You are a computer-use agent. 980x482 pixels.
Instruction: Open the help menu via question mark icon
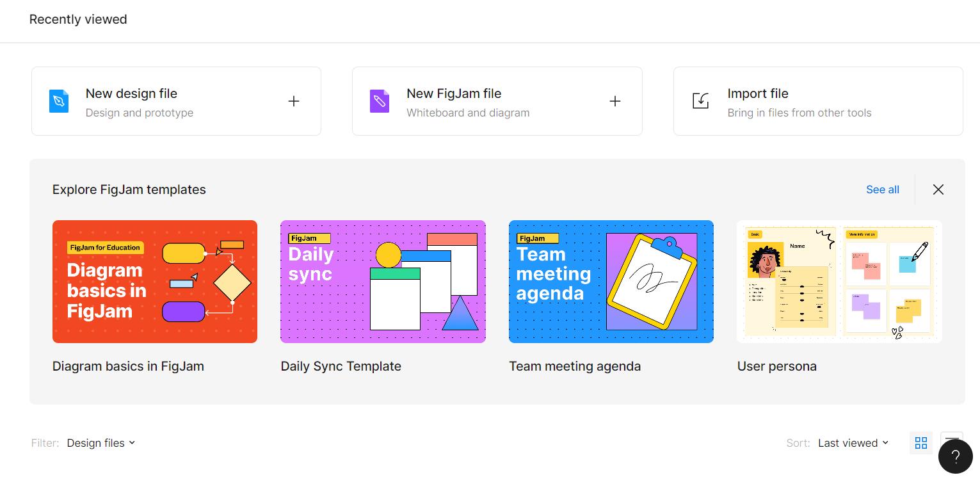[x=956, y=456]
